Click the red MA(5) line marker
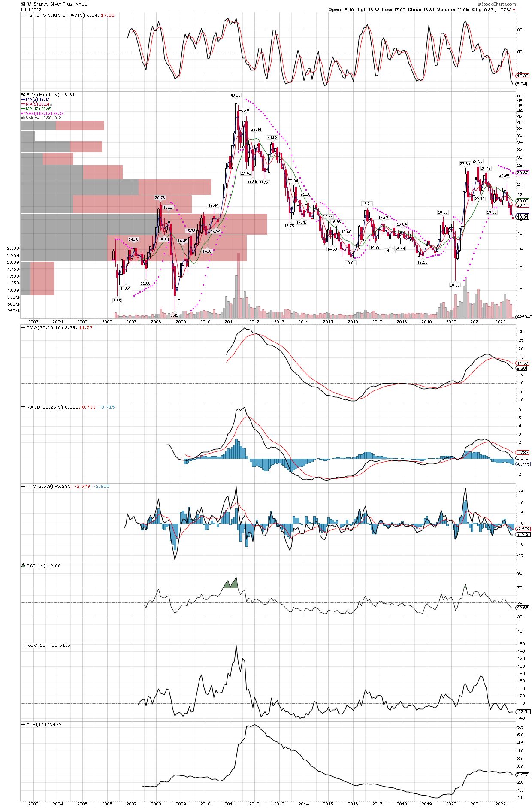The image size is (532, 808). click(x=23, y=104)
